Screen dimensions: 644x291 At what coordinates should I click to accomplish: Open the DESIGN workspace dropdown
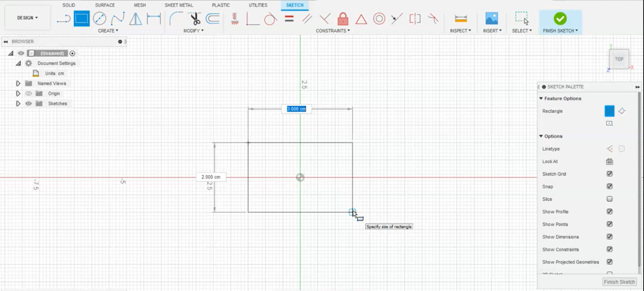(x=27, y=17)
